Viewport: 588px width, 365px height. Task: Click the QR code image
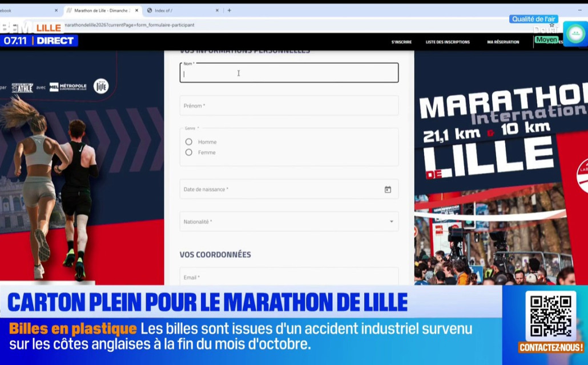[x=550, y=316]
